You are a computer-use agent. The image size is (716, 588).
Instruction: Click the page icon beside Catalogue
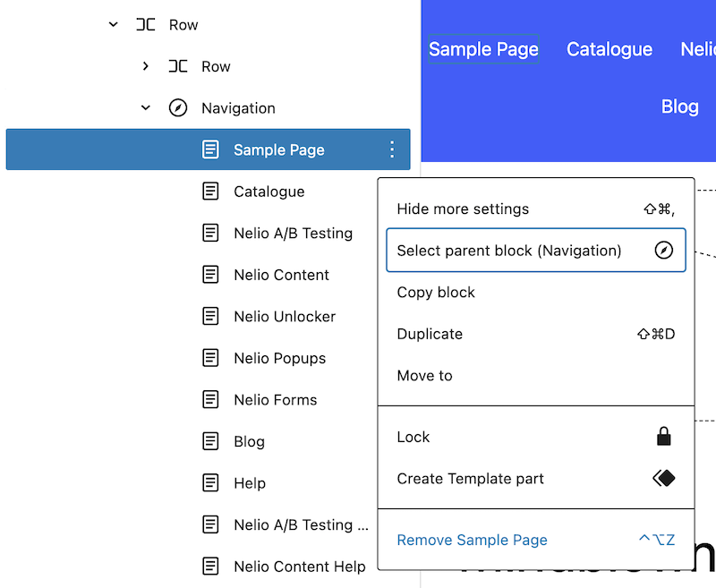pos(210,192)
